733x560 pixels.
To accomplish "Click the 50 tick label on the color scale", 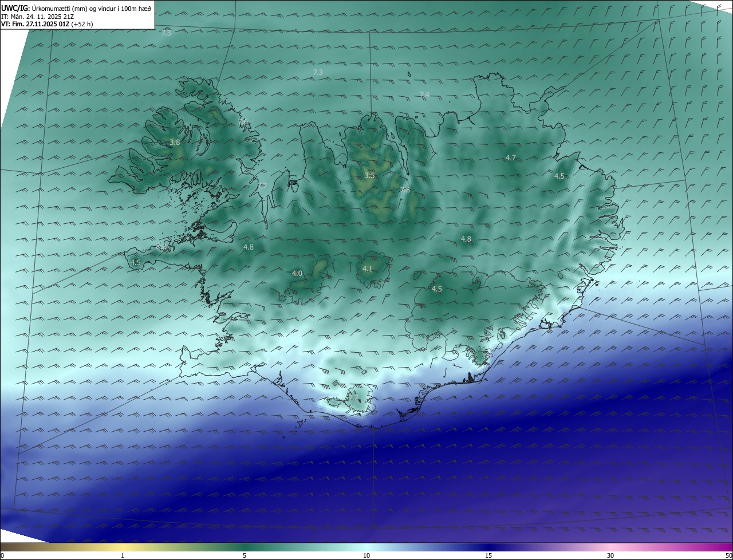I will [728, 555].
